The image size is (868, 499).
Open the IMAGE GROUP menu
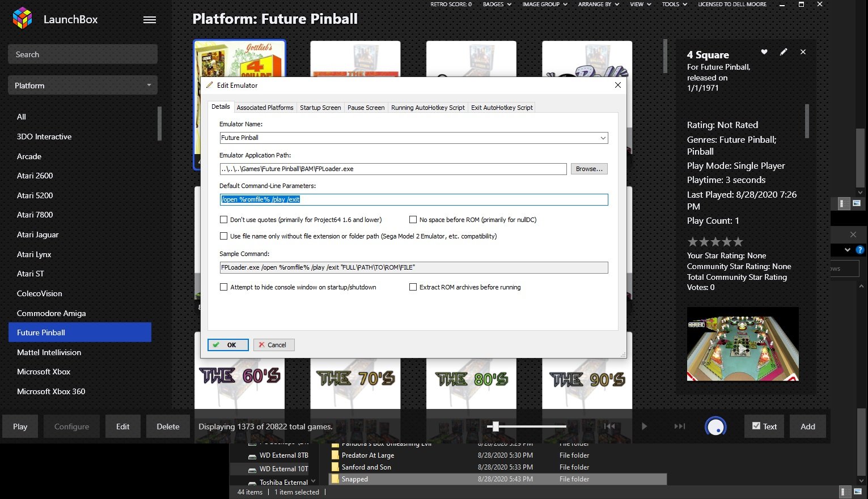(545, 4)
